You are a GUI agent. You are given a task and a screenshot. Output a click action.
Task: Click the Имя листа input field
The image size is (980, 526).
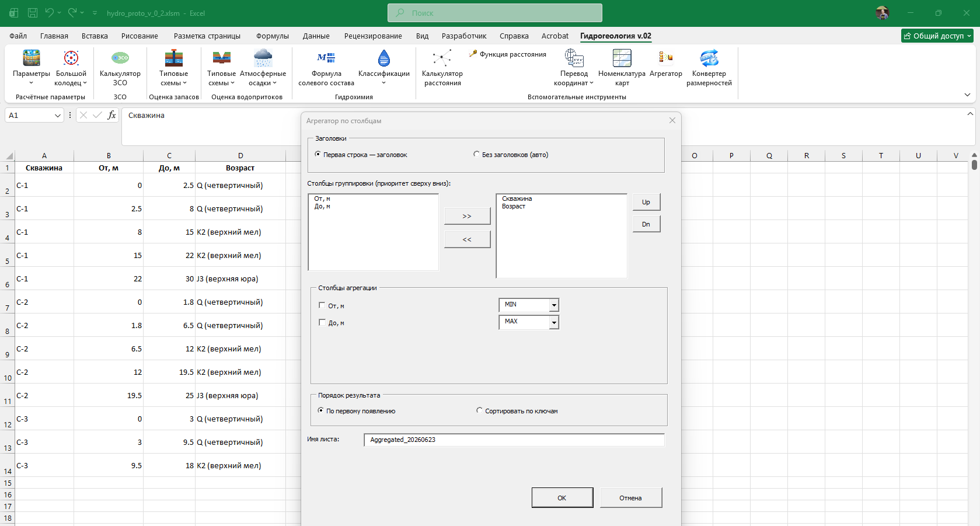tap(514, 440)
